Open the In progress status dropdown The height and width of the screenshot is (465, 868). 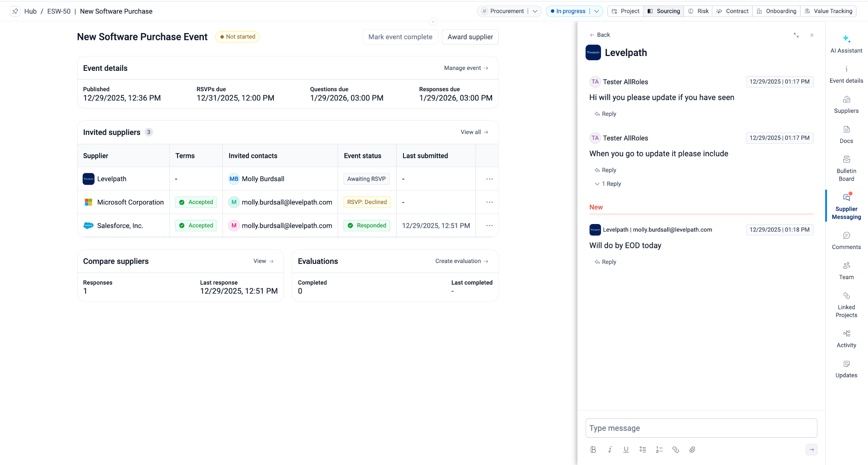click(x=596, y=11)
